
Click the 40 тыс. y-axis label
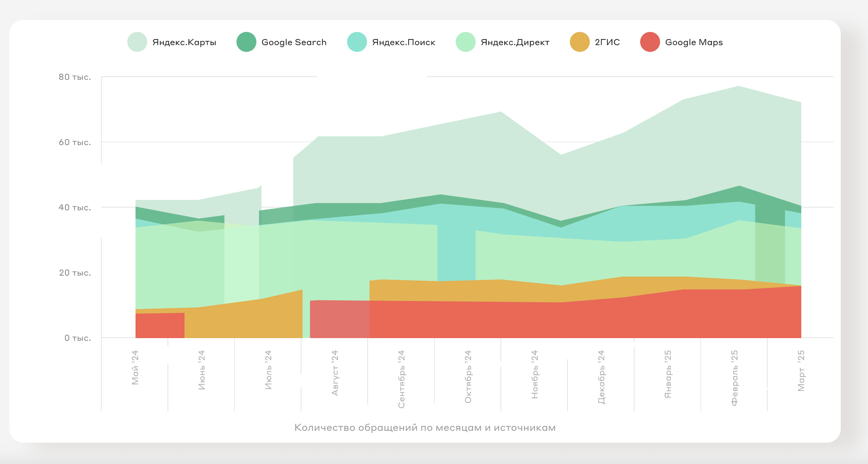click(x=75, y=207)
